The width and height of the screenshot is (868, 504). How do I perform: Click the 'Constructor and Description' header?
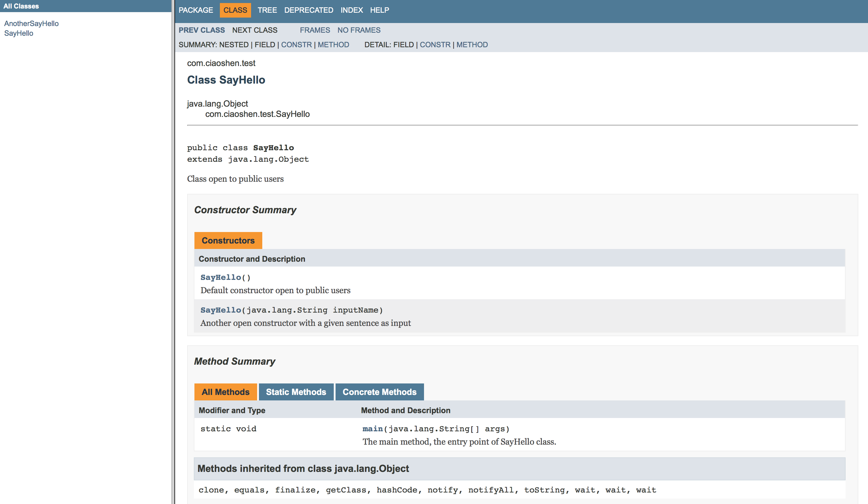click(x=252, y=259)
